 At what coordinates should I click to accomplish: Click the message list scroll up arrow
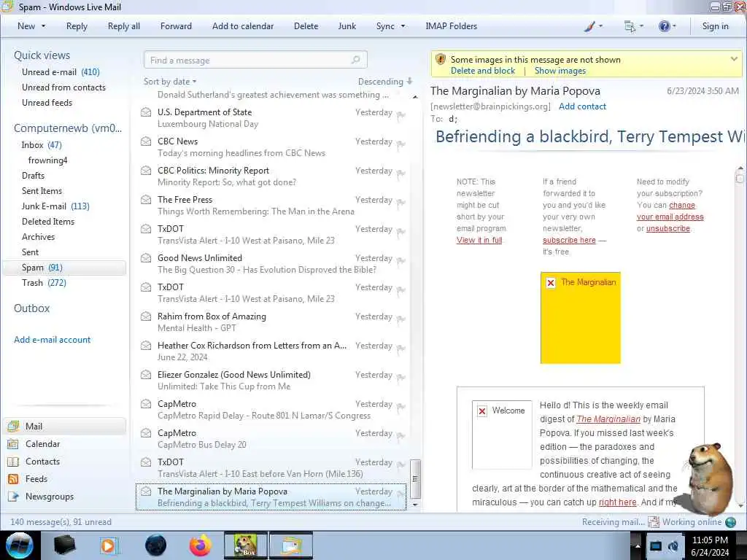(x=415, y=97)
